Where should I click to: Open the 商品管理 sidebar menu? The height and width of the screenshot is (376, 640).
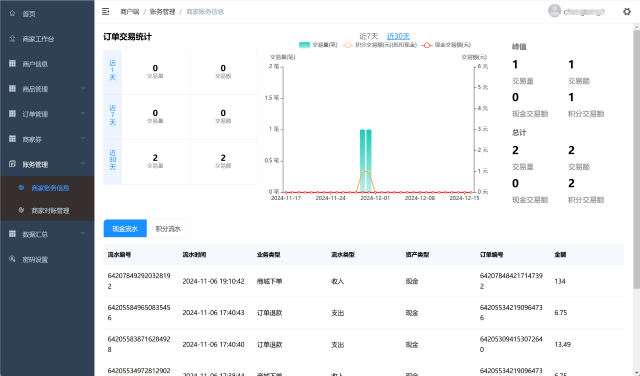[47, 89]
